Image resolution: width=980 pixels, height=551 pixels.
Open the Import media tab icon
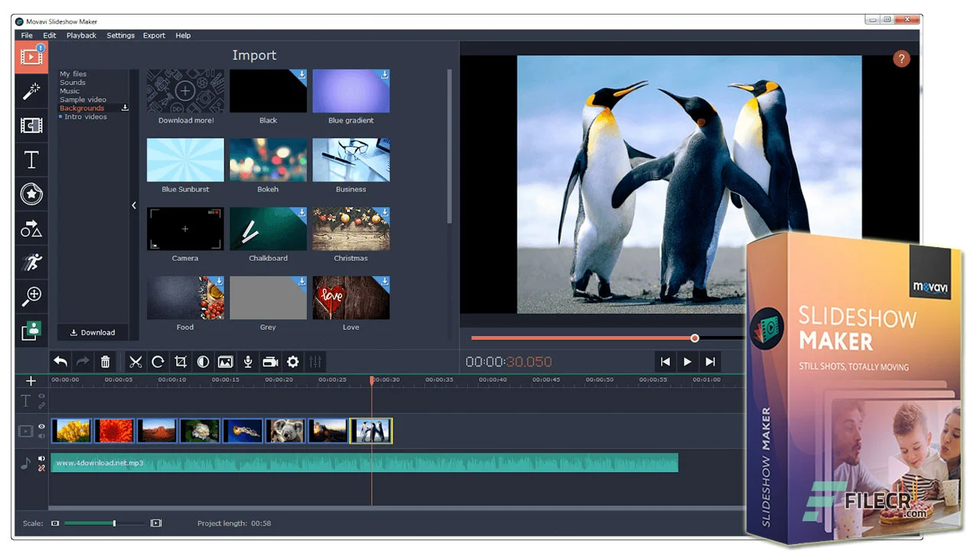point(31,57)
